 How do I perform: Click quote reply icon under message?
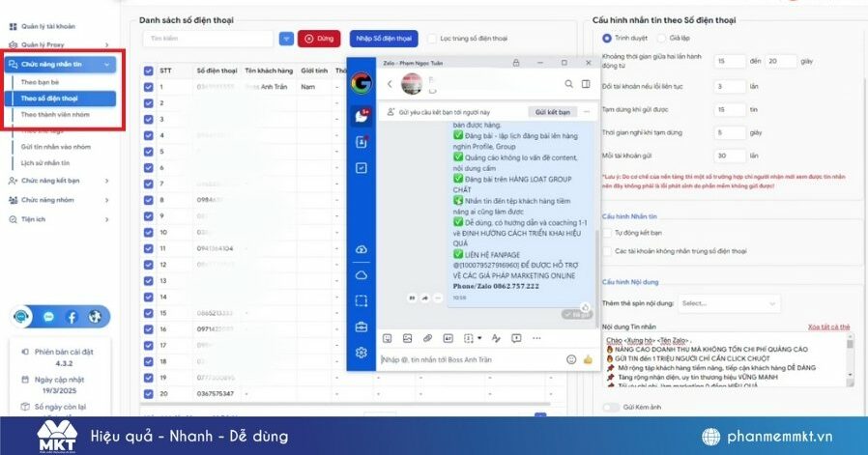pyautogui.click(x=412, y=298)
